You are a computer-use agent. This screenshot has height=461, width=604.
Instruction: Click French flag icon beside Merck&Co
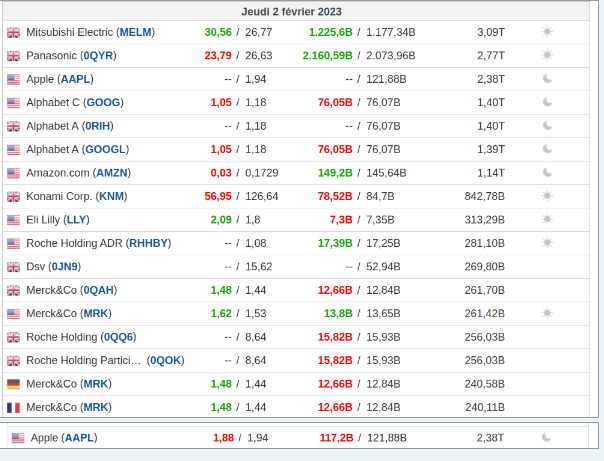pos(13,407)
